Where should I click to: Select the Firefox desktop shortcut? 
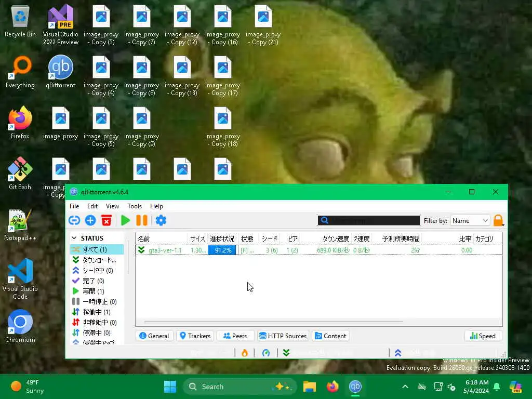click(20, 123)
